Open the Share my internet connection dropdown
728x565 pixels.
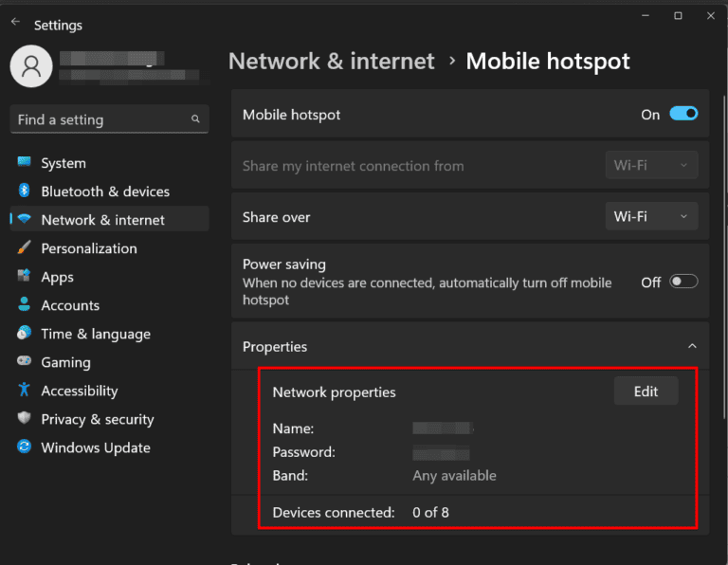[x=651, y=166]
